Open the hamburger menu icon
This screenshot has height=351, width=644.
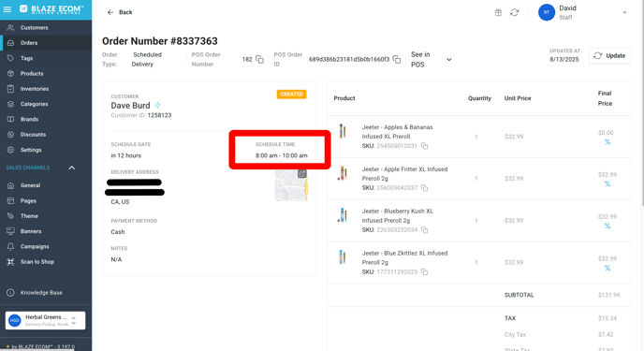(x=7, y=9)
